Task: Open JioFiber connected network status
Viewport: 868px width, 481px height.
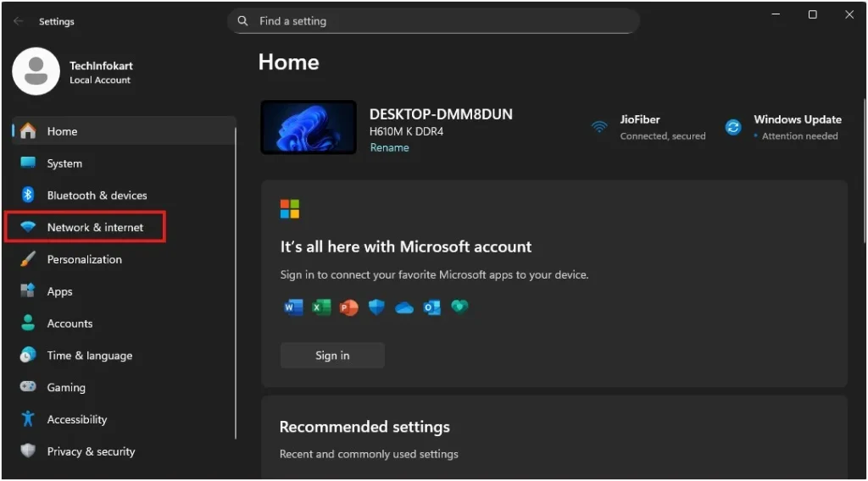Action: [x=648, y=127]
